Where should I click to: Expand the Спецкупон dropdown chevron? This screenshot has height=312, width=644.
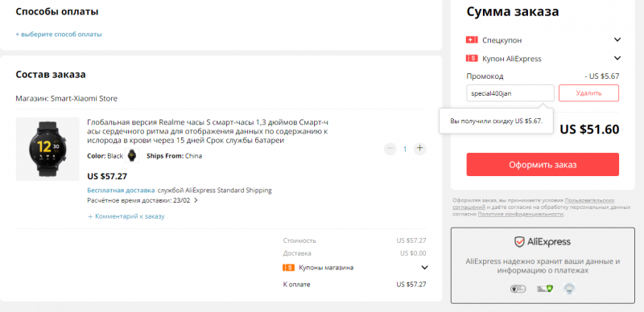click(617, 40)
